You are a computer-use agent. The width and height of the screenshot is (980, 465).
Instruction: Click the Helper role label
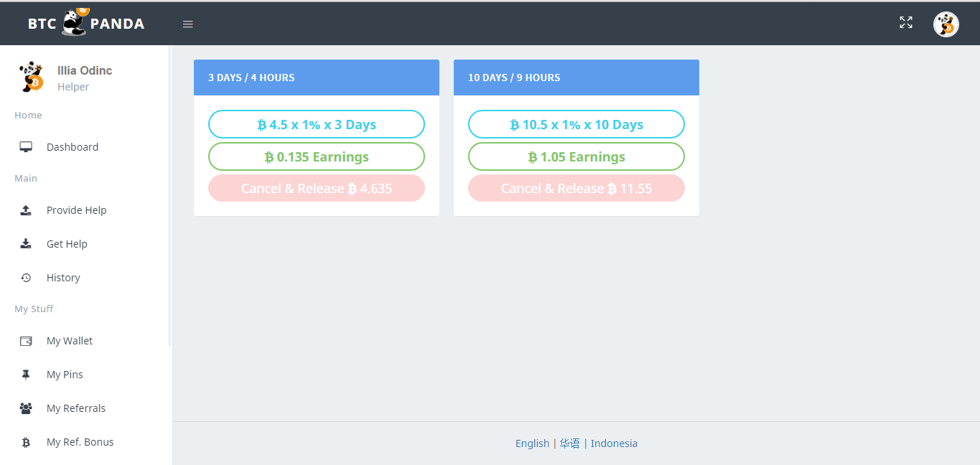click(73, 87)
